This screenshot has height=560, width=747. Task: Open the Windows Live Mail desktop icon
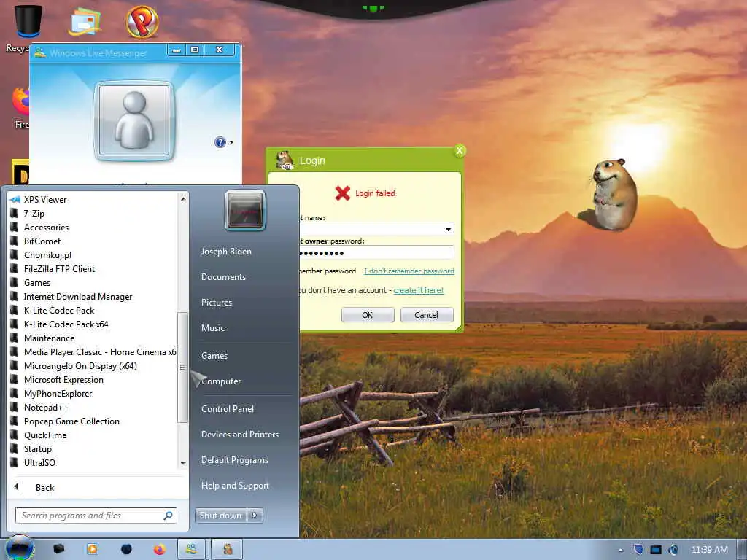85,21
